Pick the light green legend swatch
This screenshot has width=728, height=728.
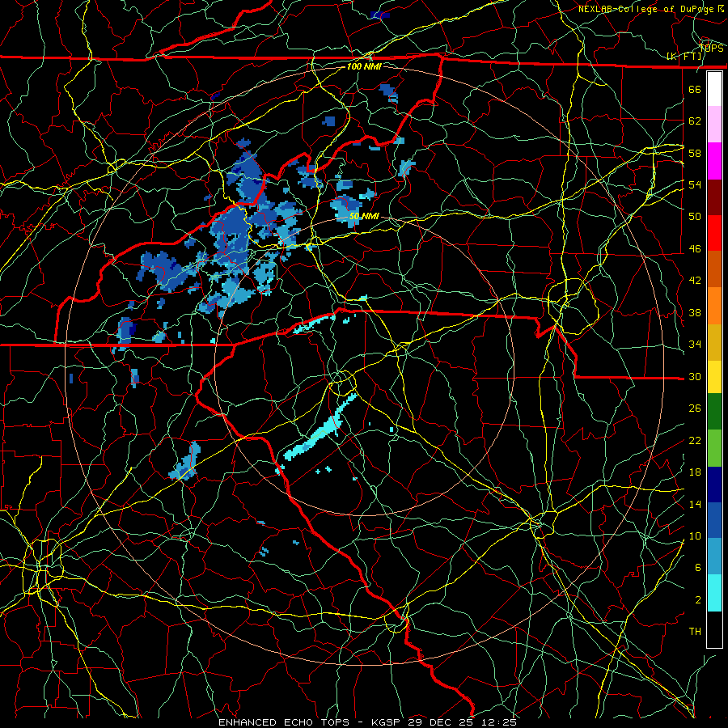pyautogui.click(x=714, y=448)
